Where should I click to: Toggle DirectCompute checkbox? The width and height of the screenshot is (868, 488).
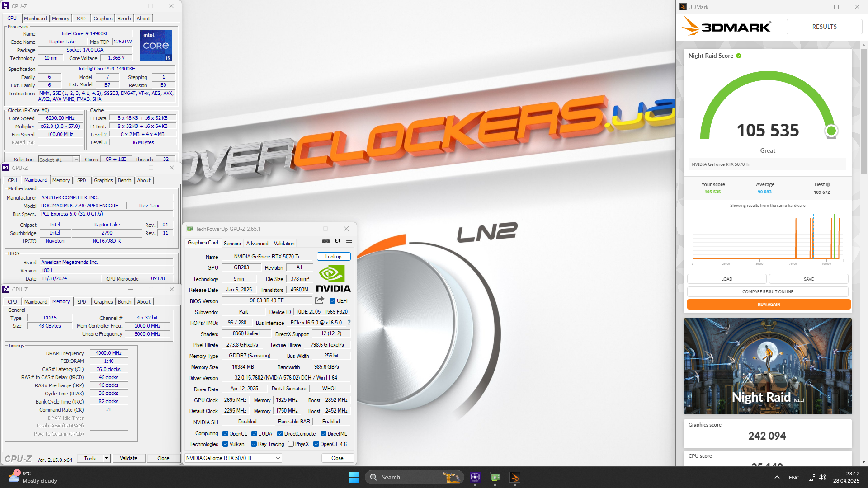click(280, 434)
